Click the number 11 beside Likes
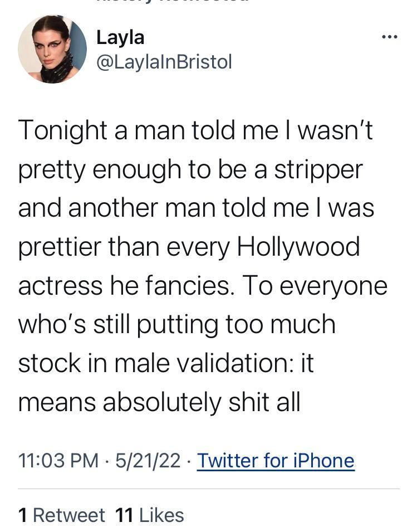 pyautogui.click(x=124, y=515)
